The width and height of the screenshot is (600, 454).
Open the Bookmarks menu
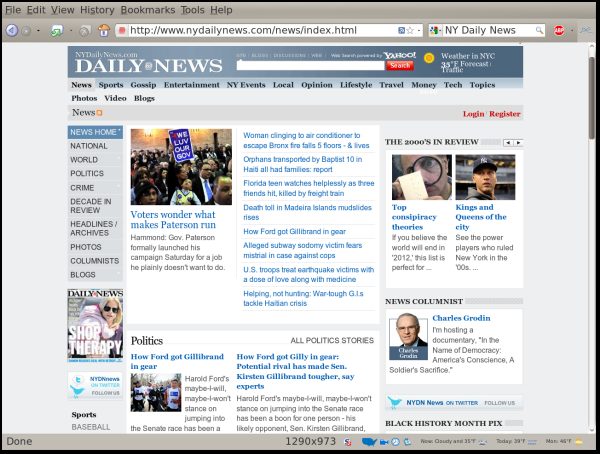[x=148, y=10]
